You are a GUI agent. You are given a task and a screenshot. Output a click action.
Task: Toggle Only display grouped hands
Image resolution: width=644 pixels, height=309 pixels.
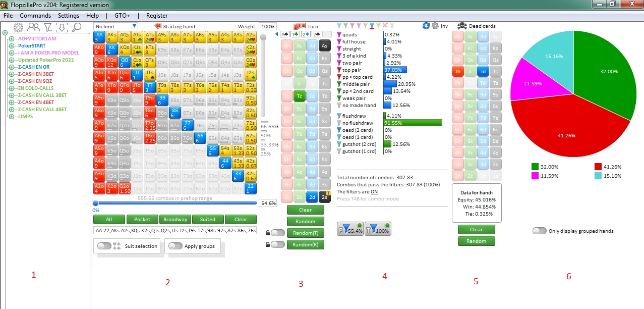point(540,231)
